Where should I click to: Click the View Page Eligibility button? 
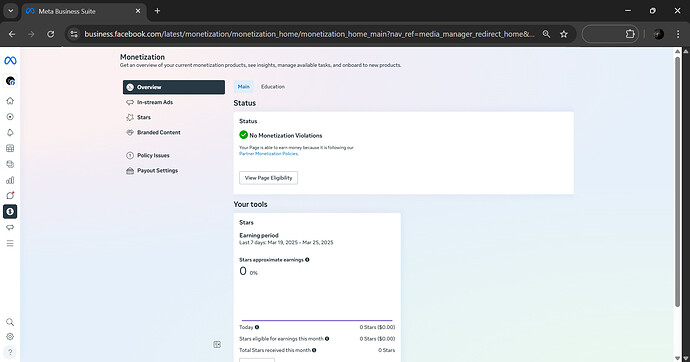268,178
